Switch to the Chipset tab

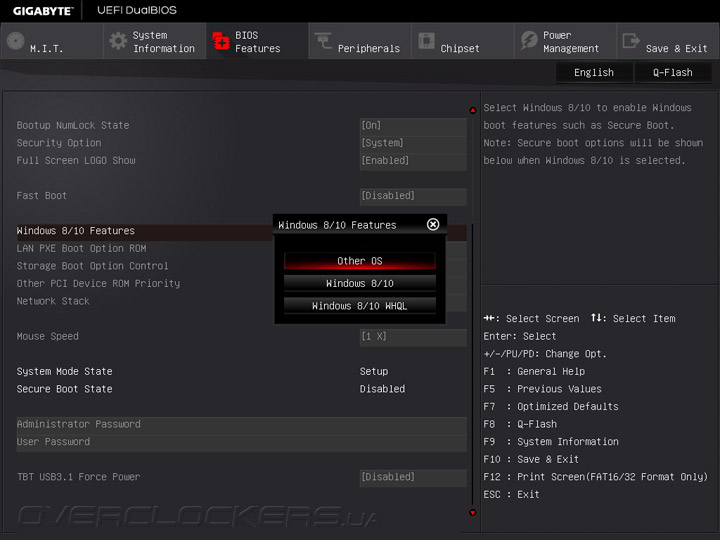pos(462,41)
